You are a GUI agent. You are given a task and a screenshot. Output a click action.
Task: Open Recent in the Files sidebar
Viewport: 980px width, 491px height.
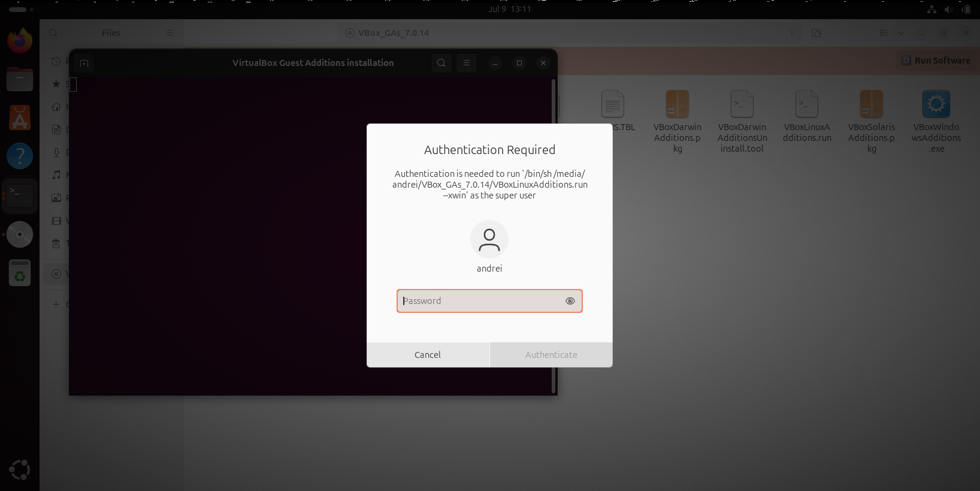[x=56, y=61]
